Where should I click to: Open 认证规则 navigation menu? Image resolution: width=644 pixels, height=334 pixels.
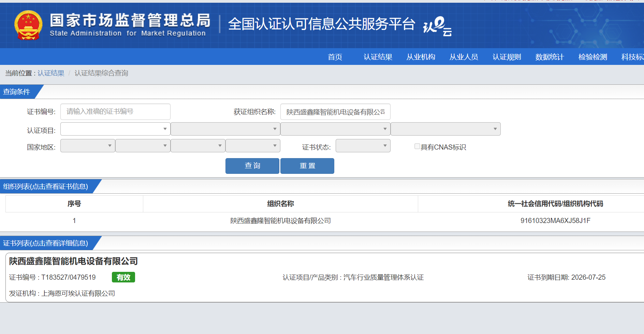(x=507, y=57)
